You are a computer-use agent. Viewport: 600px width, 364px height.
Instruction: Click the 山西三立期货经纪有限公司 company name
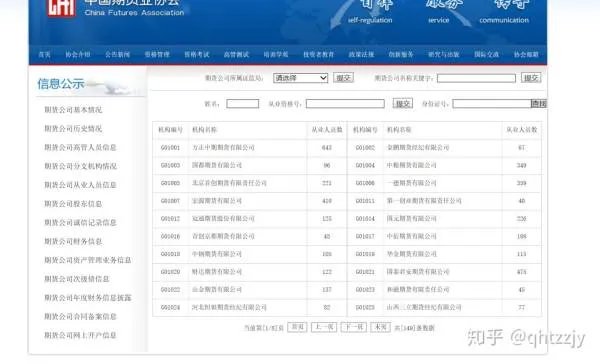click(424, 307)
